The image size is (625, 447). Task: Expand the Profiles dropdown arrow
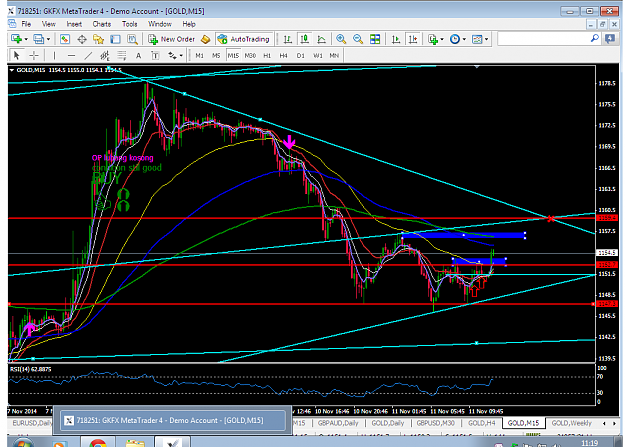pos(48,39)
